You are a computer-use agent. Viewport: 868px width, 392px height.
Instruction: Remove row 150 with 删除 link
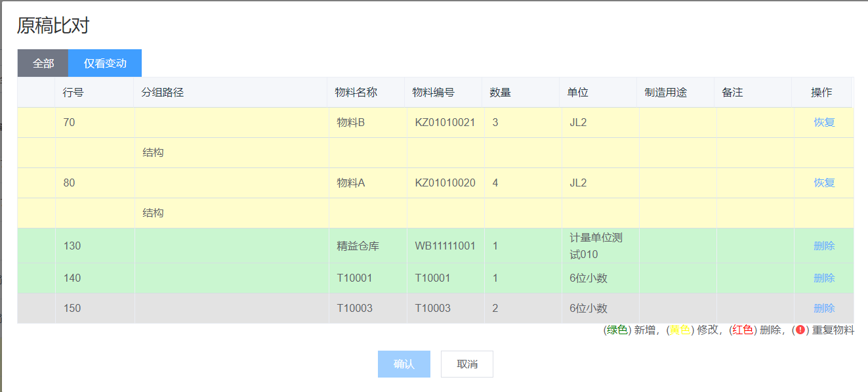pyautogui.click(x=824, y=308)
